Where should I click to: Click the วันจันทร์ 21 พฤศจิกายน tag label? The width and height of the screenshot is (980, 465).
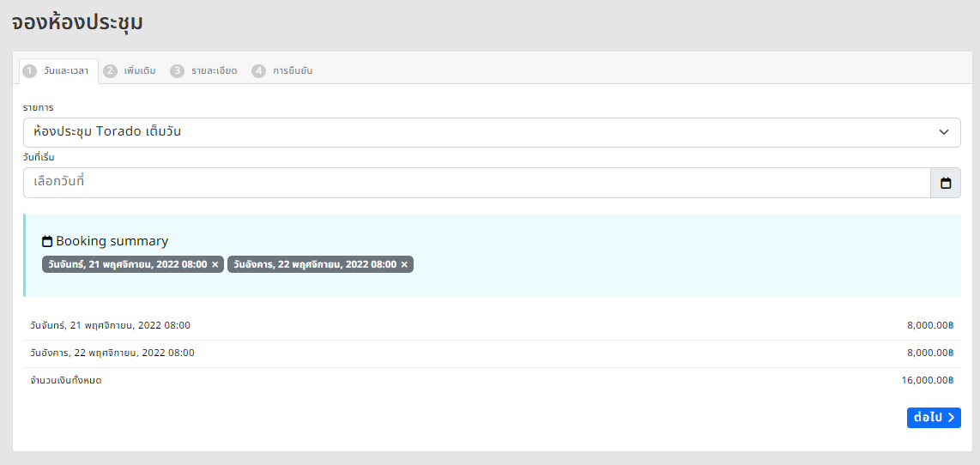127,264
